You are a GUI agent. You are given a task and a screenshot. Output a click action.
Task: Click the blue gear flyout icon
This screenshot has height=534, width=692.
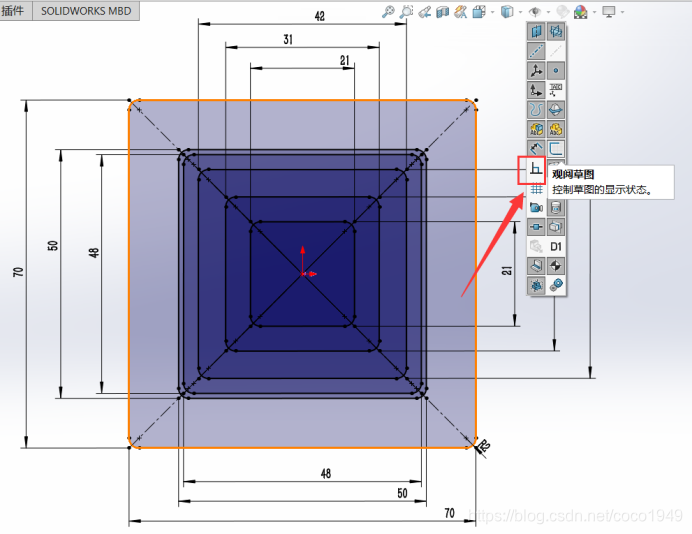(x=536, y=286)
